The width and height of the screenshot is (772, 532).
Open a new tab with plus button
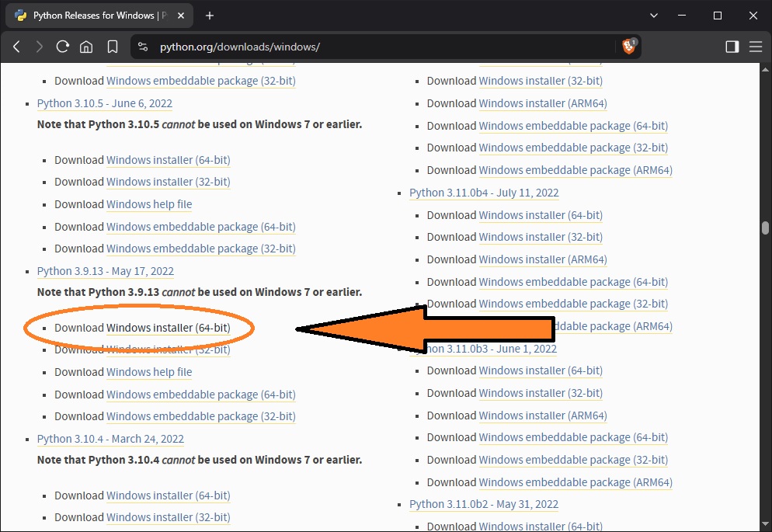coord(210,16)
